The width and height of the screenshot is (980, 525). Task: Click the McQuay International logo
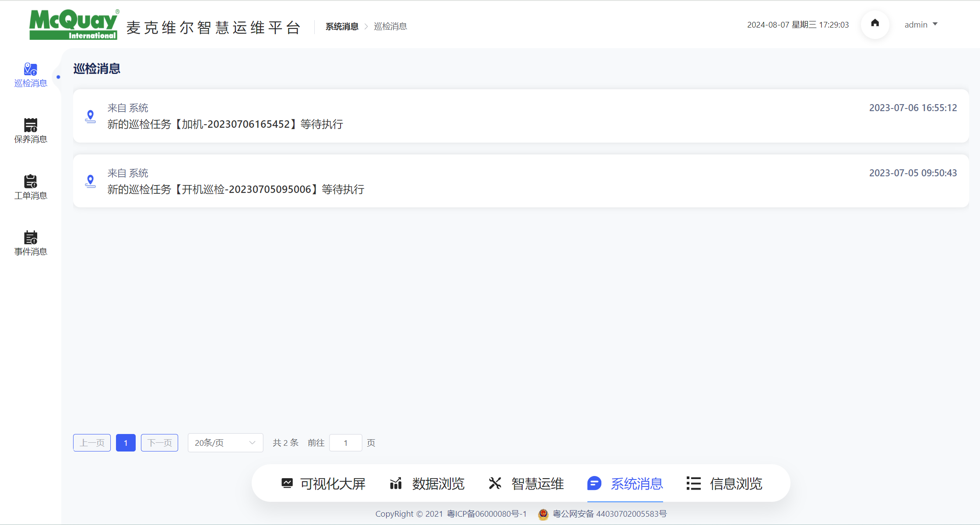pyautogui.click(x=74, y=25)
